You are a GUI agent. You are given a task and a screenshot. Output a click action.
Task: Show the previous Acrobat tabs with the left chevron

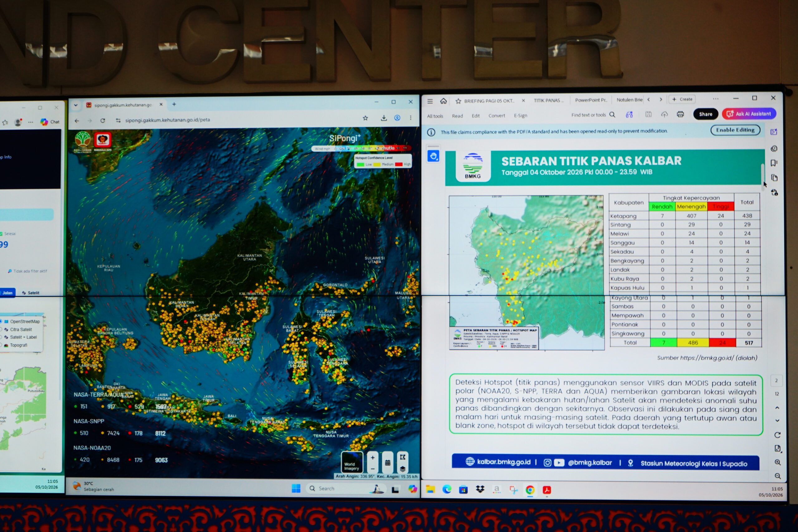(648, 100)
